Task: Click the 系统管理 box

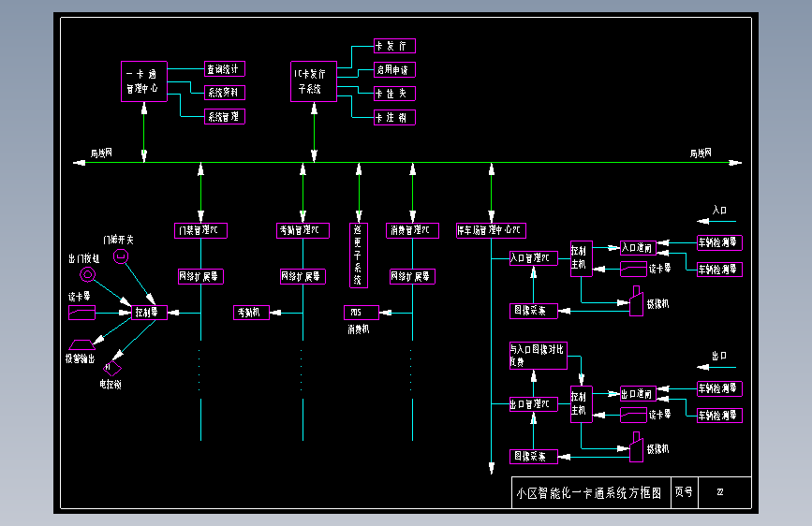Action: (225, 116)
